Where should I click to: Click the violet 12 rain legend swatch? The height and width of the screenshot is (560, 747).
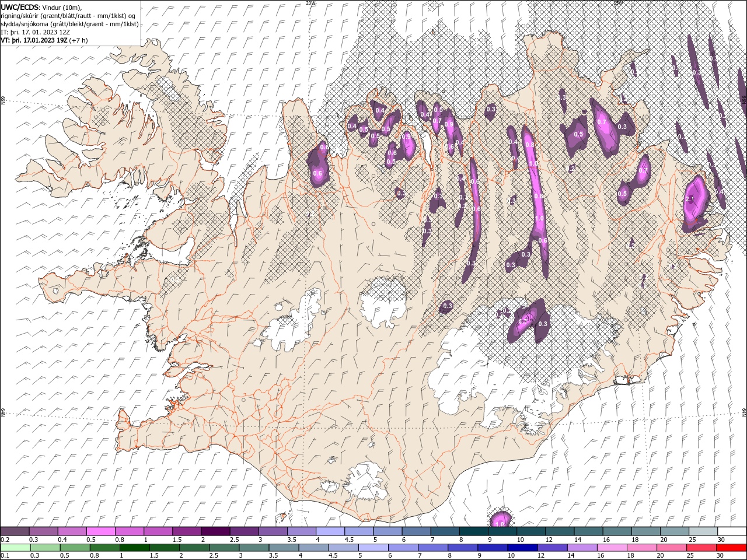(x=552, y=548)
